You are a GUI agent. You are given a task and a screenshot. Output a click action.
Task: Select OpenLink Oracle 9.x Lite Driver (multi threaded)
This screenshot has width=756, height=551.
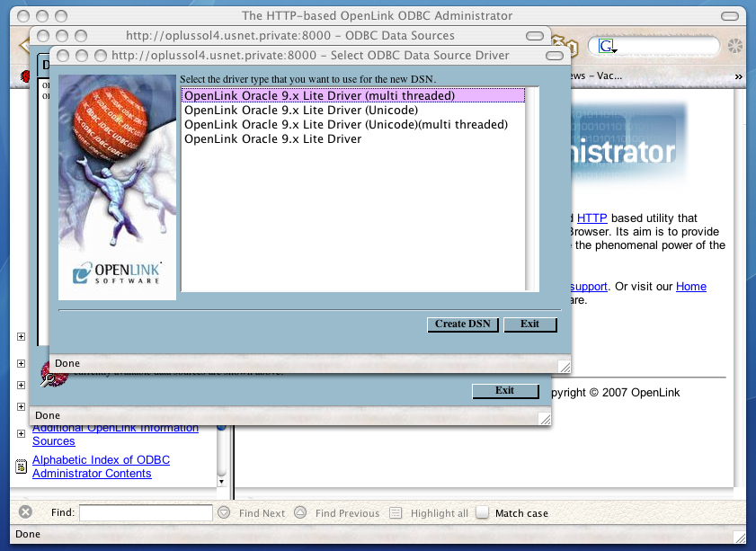353,95
